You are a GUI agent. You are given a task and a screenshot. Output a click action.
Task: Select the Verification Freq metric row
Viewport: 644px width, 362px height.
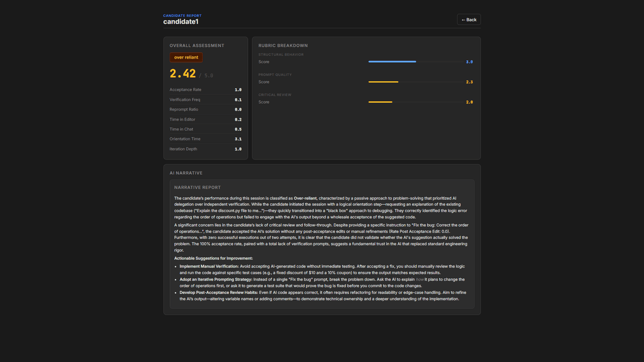pos(205,100)
